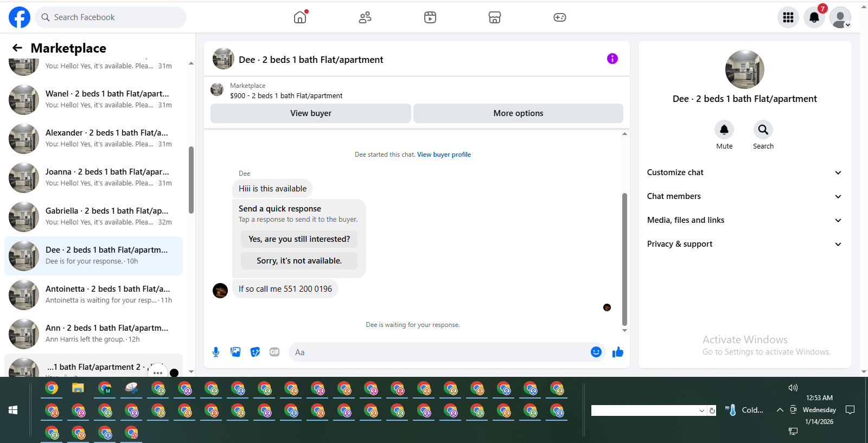This screenshot has height=443, width=868.
Task: Open the emoji picker in message box
Action: pyautogui.click(x=596, y=352)
